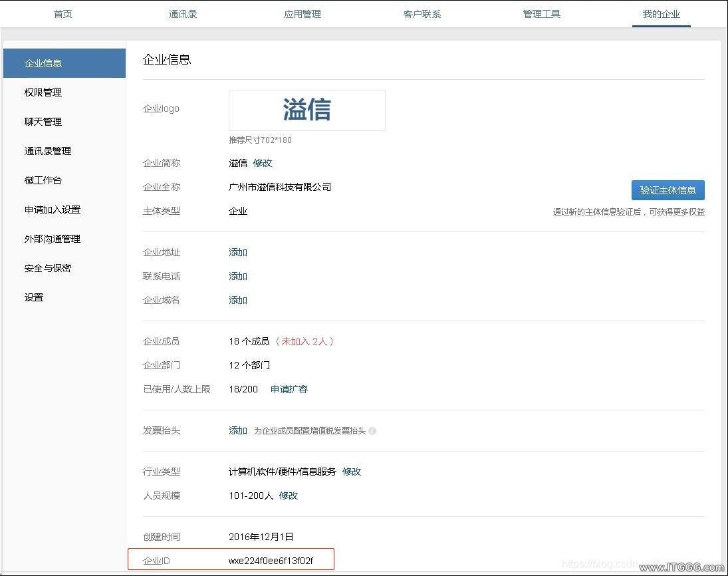Click 修改 next to 企业简称
This screenshot has width=728, height=576.
(x=263, y=163)
